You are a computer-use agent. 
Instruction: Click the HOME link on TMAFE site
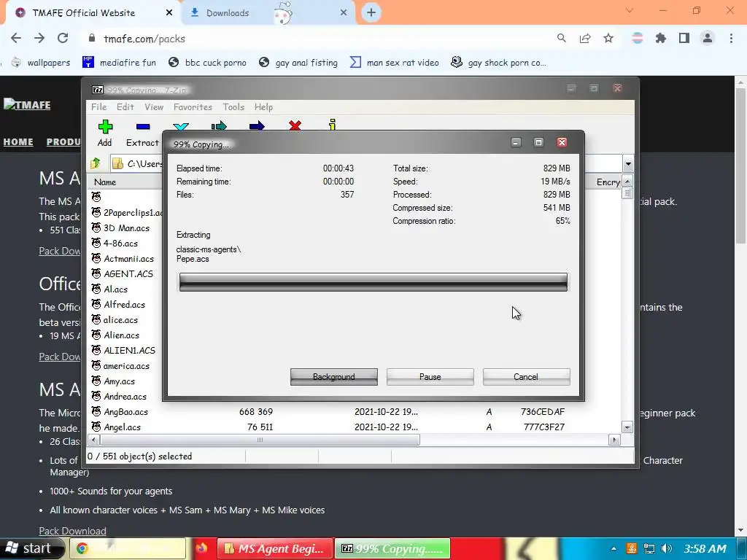(18, 142)
